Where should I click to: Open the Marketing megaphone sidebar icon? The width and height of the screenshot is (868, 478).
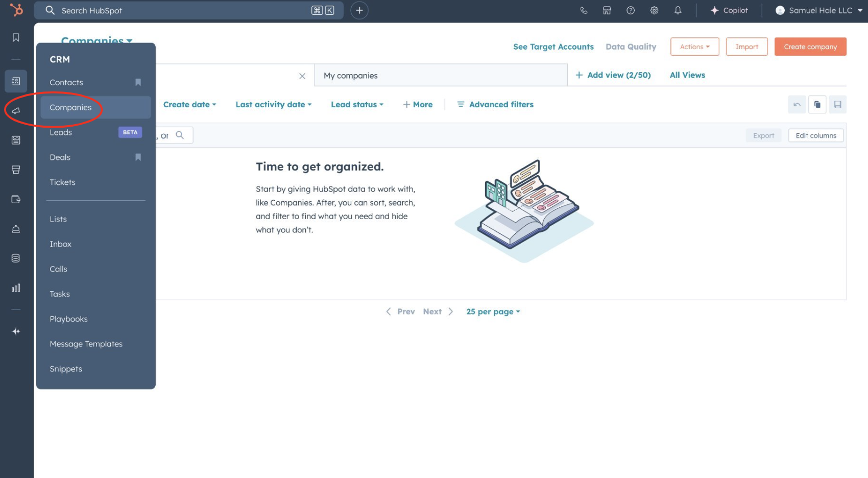pos(16,110)
